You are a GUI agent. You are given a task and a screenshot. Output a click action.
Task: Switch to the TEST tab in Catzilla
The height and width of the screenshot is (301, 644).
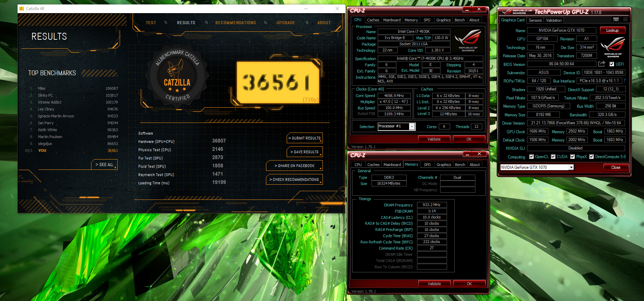[x=151, y=23]
